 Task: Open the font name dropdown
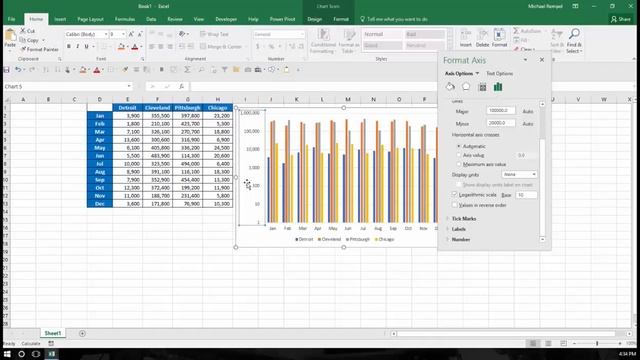106,34
